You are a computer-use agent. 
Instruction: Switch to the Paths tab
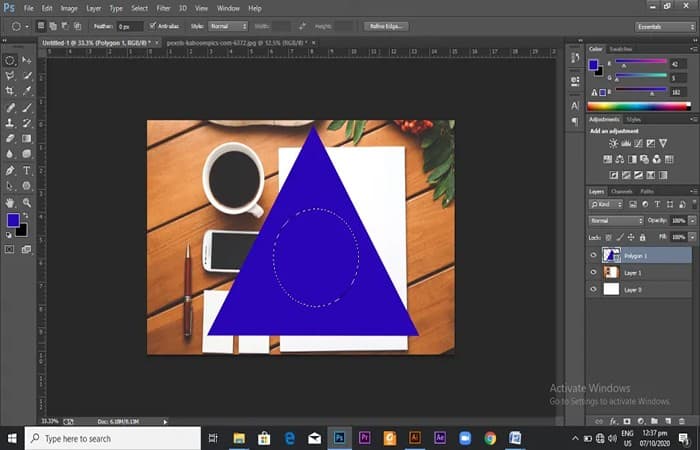647,192
